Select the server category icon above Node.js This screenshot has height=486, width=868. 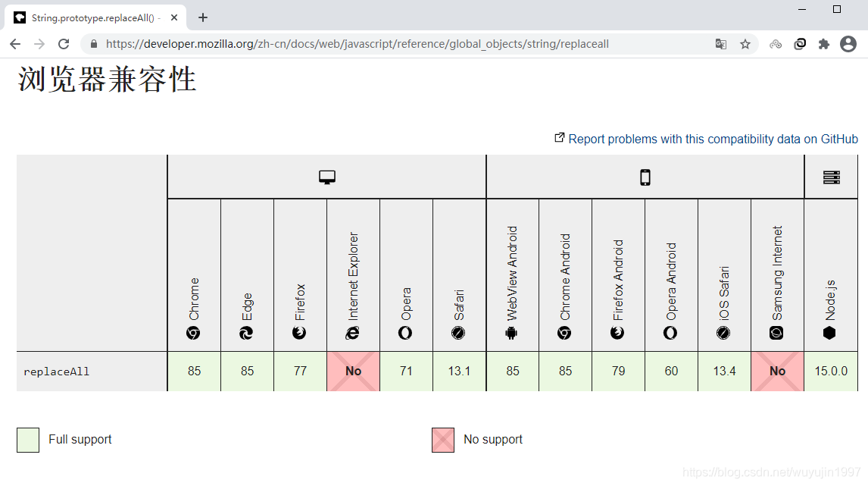point(831,175)
